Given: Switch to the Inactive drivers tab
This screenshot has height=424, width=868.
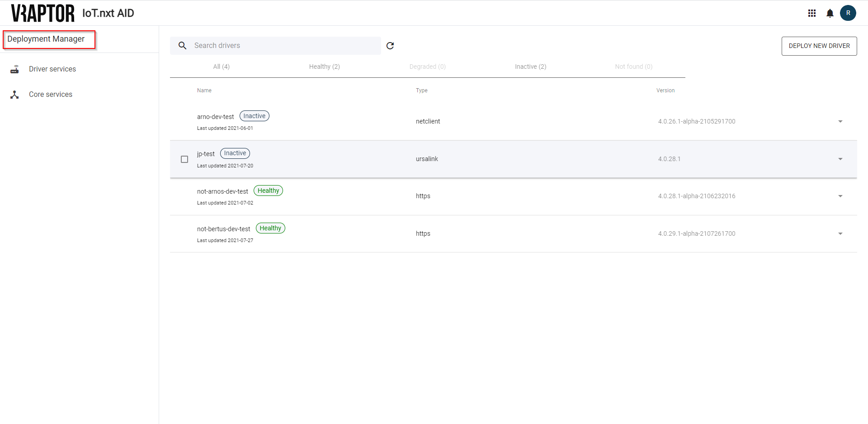Looking at the screenshot, I should click(x=530, y=67).
